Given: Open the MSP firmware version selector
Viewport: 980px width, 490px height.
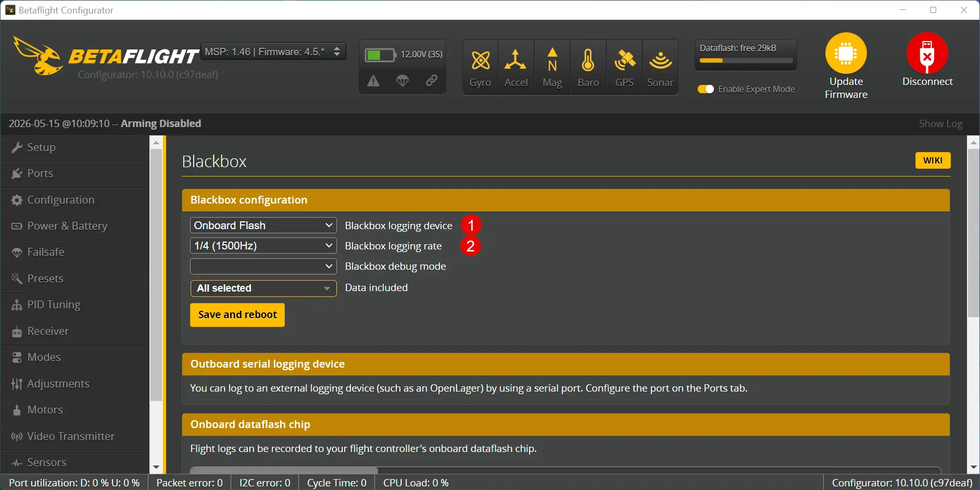Looking at the screenshot, I should click(273, 52).
